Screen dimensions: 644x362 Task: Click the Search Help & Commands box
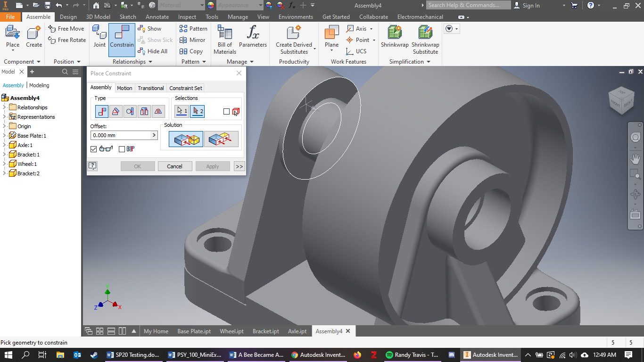[468, 5]
